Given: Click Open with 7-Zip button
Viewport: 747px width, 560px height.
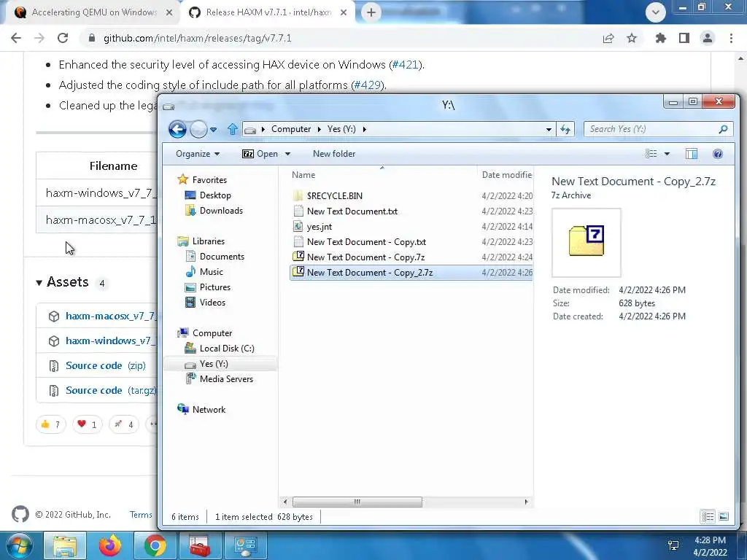Looking at the screenshot, I should pyautogui.click(x=260, y=154).
